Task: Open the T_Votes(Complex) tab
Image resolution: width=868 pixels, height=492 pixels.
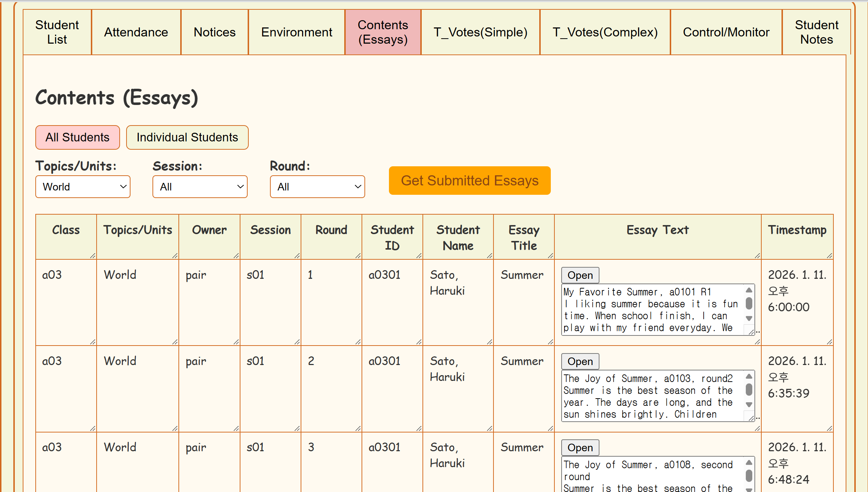Action: tap(605, 32)
